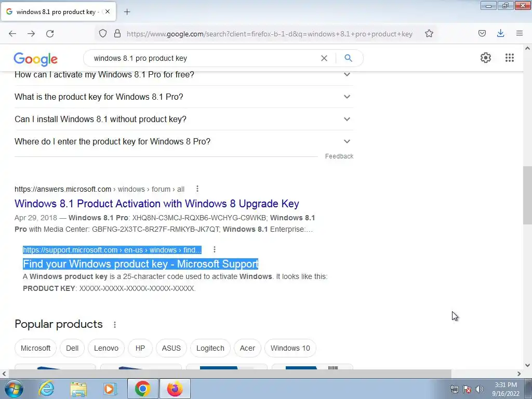Filter popular products by Logitech
The image size is (532, 399).
tap(210, 348)
